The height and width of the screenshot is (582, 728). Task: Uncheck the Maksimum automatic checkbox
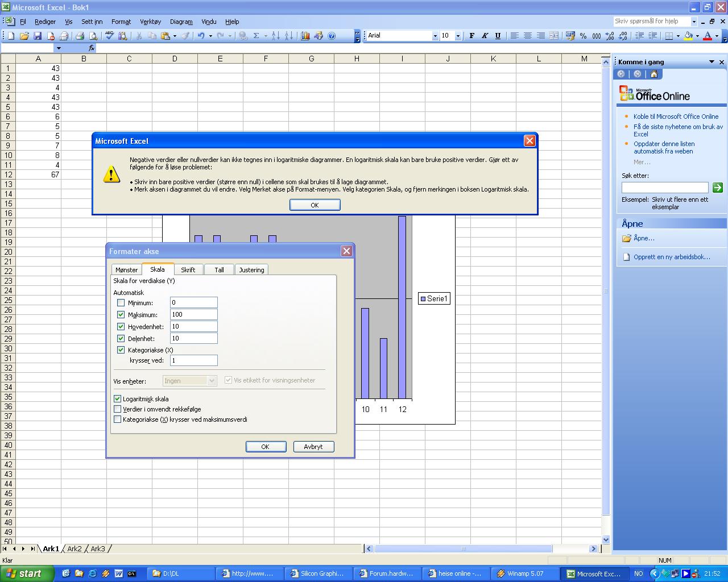[121, 315]
